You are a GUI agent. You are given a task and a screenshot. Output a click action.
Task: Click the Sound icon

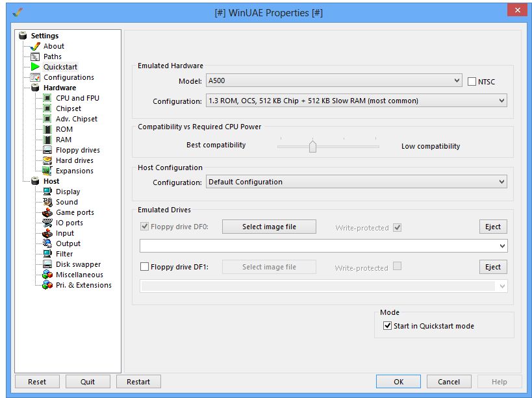click(x=47, y=202)
